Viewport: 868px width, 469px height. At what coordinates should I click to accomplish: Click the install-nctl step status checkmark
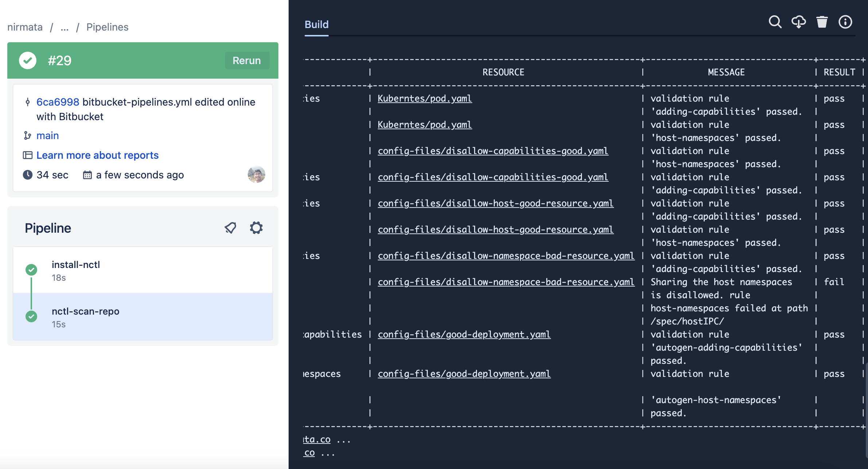31,270
